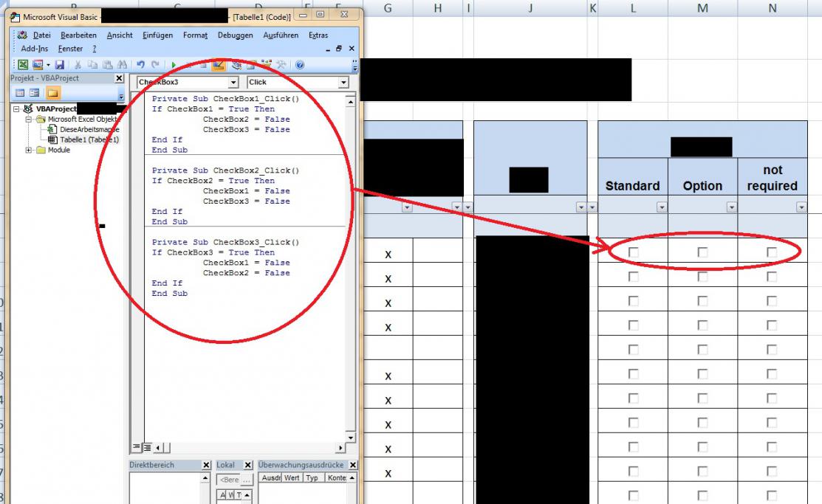Click the View Microsoft Excel toolbar icon

pos(23,65)
